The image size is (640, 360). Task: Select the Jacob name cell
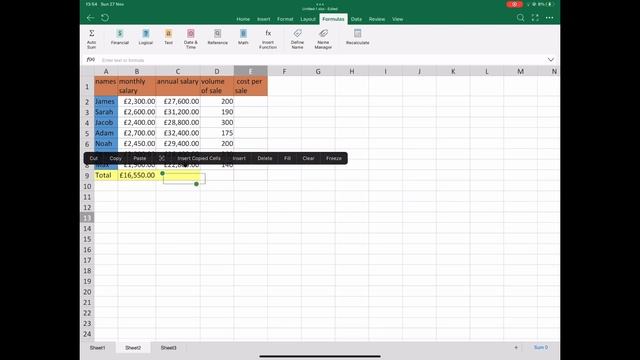[x=106, y=122]
